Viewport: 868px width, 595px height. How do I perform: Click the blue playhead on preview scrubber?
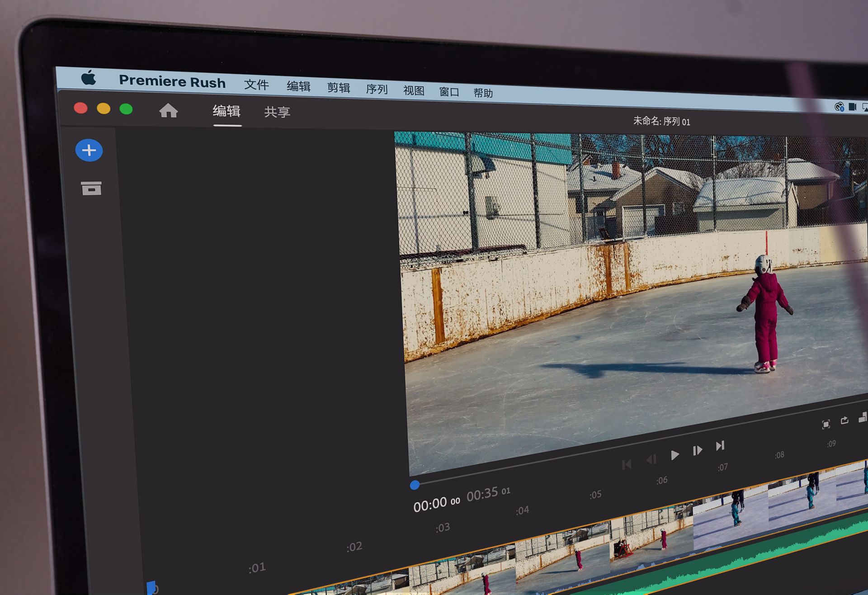point(415,485)
